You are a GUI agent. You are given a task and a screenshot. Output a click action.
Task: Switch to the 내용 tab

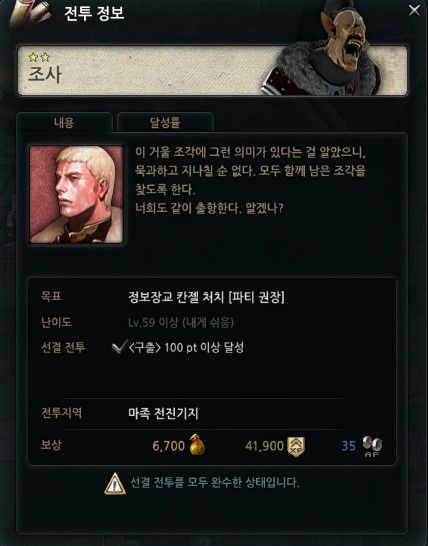[x=64, y=122]
